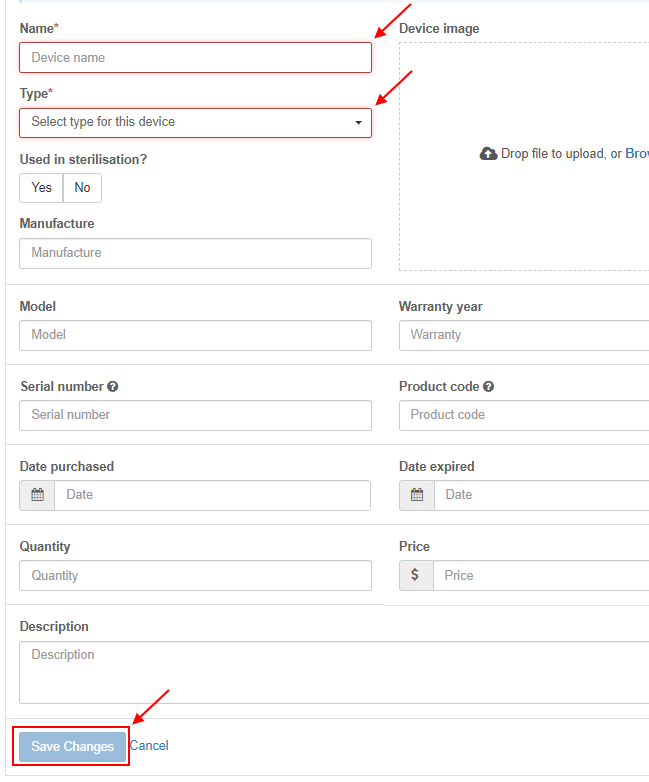Click the 'Type*' field label
This screenshot has width=649, height=782.
coord(36,94)
